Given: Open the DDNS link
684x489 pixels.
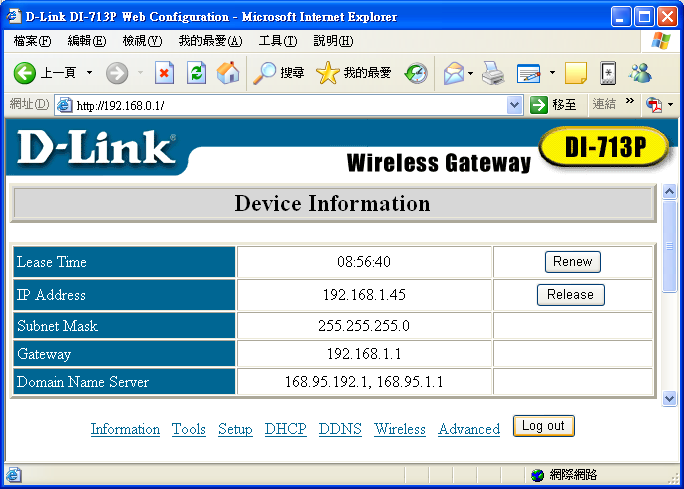Looking at the screenshot, I should [340, 429].
